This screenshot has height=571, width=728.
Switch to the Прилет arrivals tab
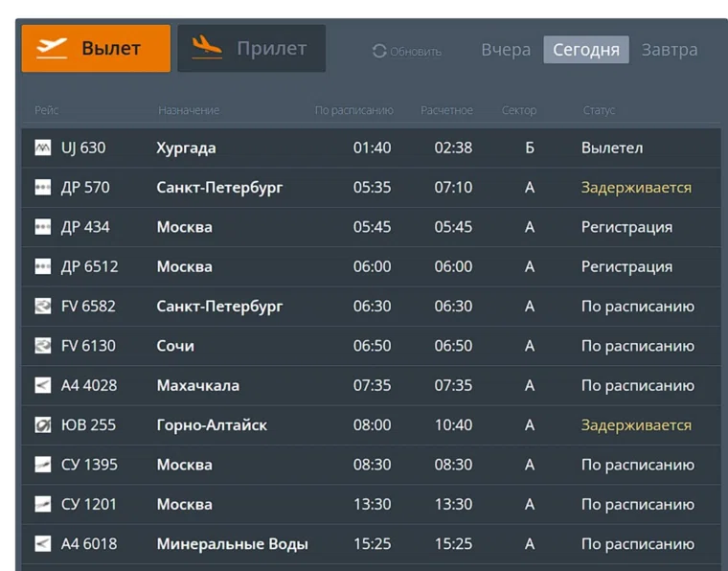[251, 49]
